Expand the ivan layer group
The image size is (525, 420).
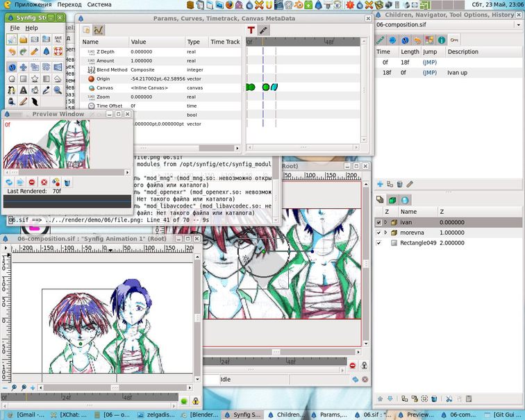[x=385, y=222]
